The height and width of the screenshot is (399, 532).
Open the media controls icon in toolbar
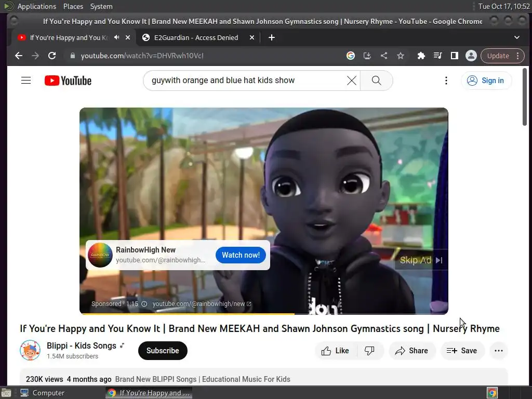coord(437,56)
